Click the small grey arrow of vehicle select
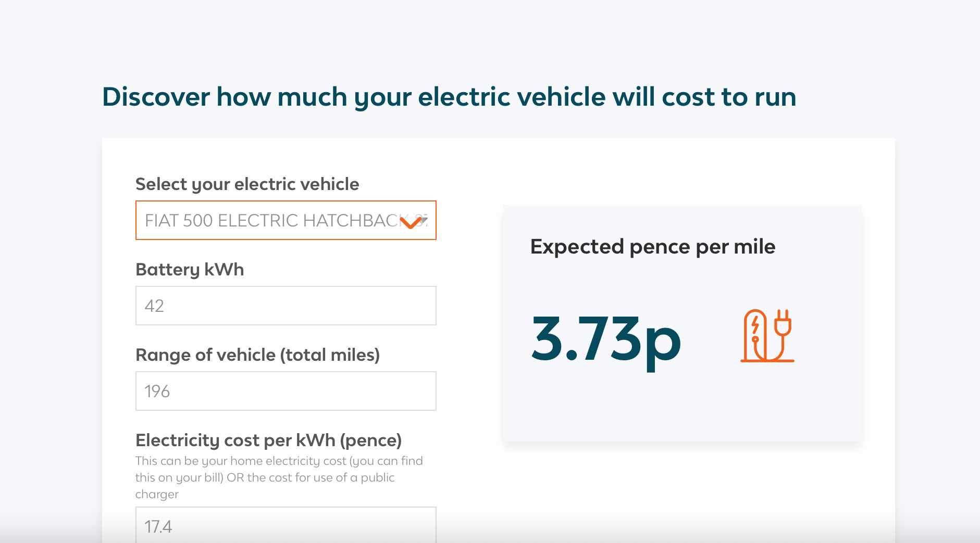The width and height of the screenshot is (980, 543). pos(424,220)
